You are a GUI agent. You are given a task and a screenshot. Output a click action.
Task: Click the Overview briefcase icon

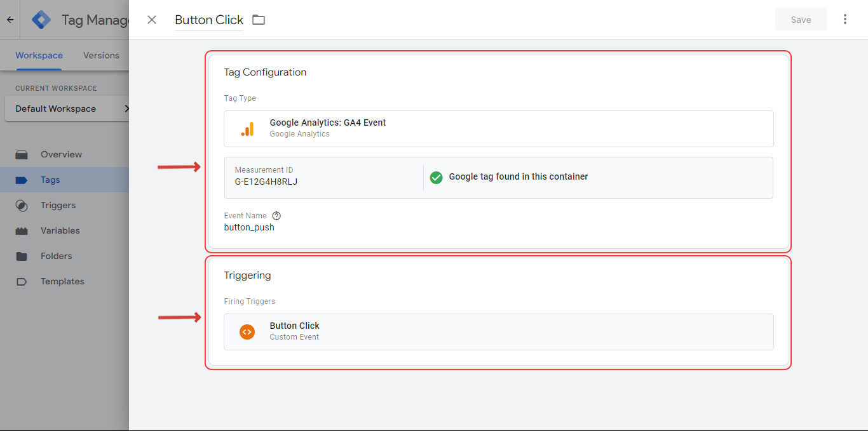point(22,154)
